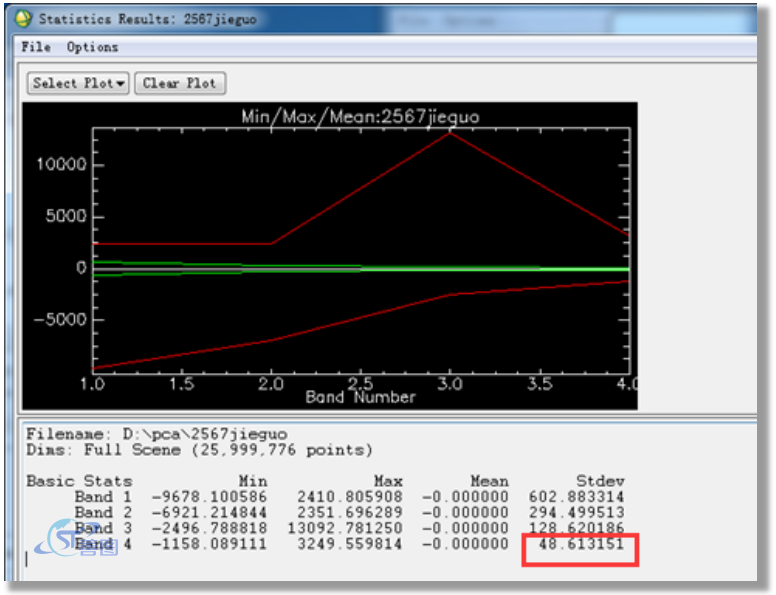Click Band 1 Min value -9678.100586
776x595 pixels.
click(209, 496)
